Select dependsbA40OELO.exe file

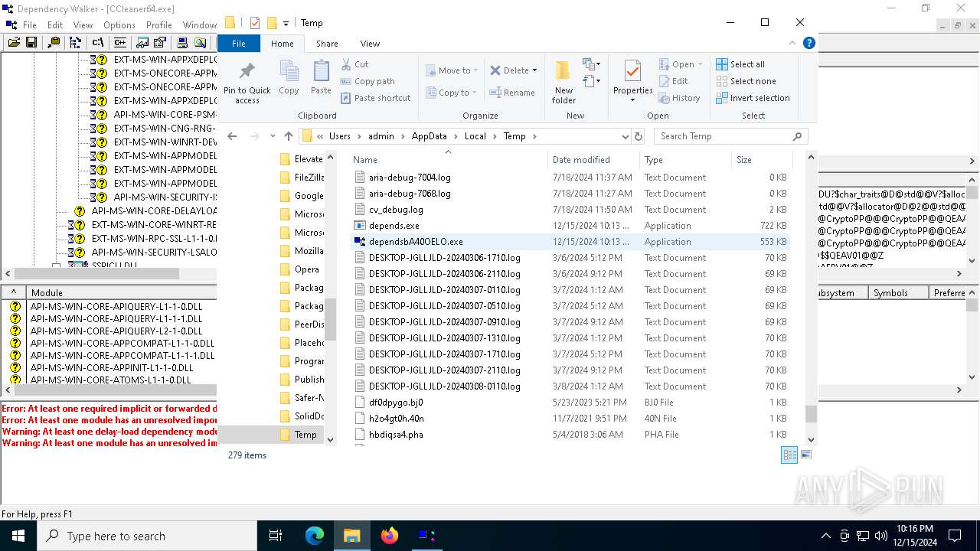(x=570, y=241)
